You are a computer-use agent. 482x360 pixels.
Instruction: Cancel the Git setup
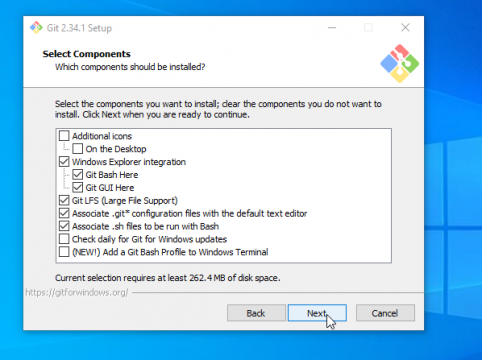pos(385,313)
